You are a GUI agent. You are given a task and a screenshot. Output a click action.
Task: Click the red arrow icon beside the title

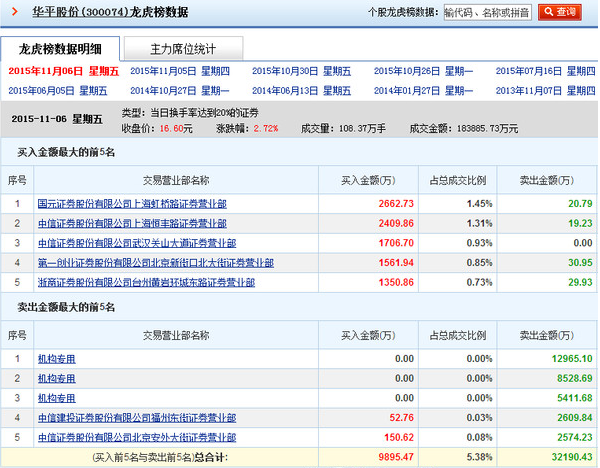tap(15, 12)
